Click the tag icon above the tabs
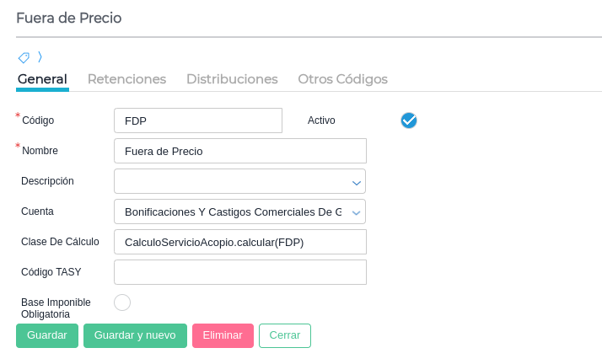This screenshot has height=364, width=602. coord(24,57)
